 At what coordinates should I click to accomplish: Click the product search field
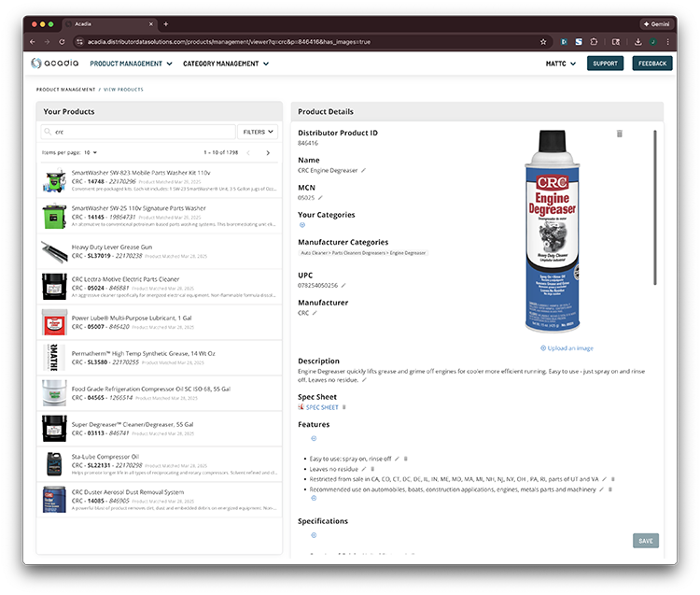point(138,132)
